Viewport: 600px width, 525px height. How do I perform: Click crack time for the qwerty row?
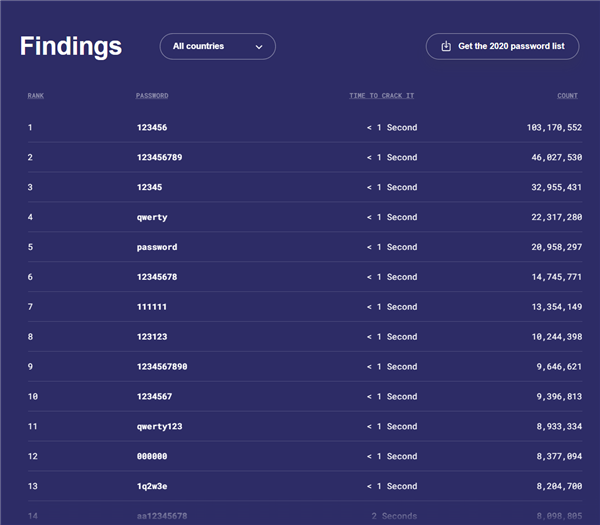[x=392, y=217]
